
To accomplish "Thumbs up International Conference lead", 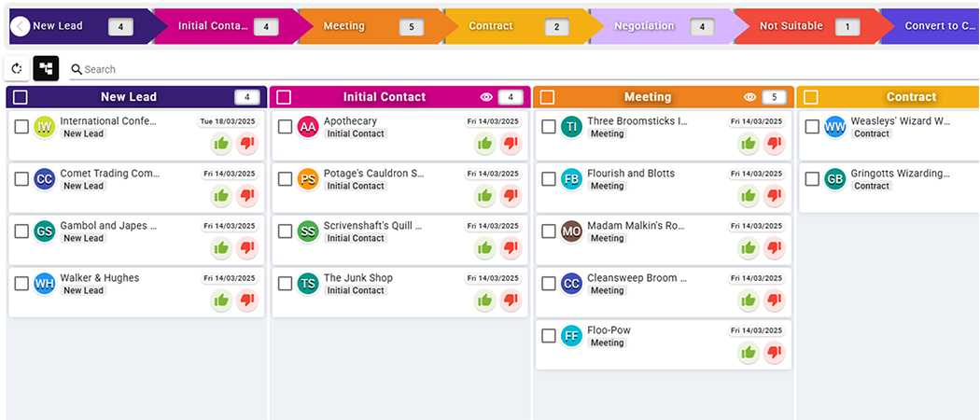I will (x=221, y=144).
